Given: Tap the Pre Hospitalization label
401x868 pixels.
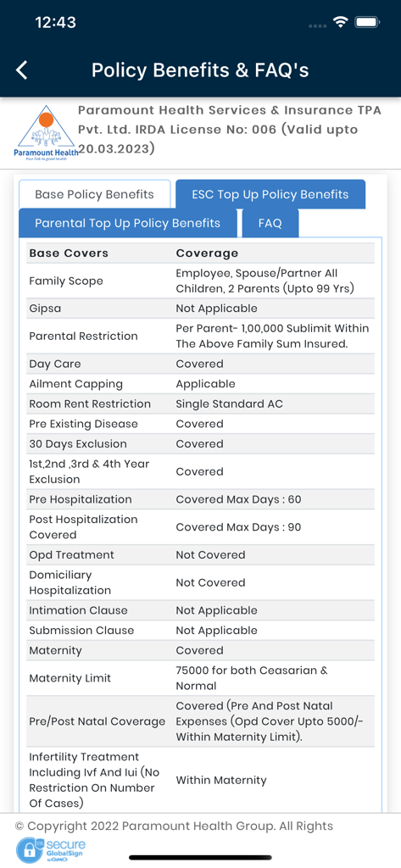Looking at the screenshot, I should point(81,498).
